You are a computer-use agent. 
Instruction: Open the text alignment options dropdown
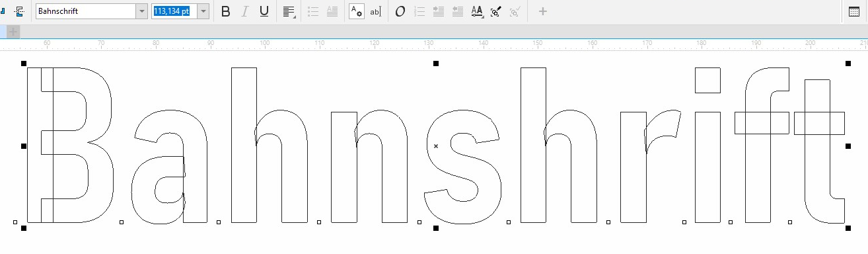tap(289, 11)
